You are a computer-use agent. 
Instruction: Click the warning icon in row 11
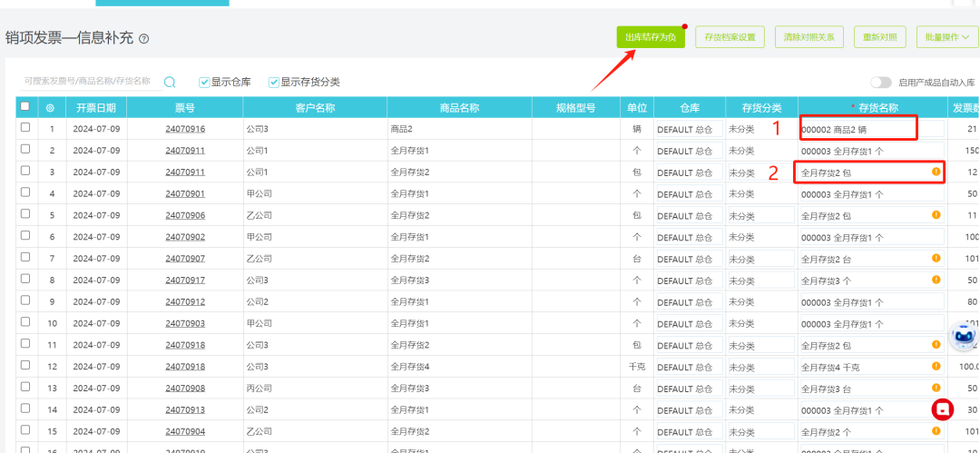tap(936, 344)
